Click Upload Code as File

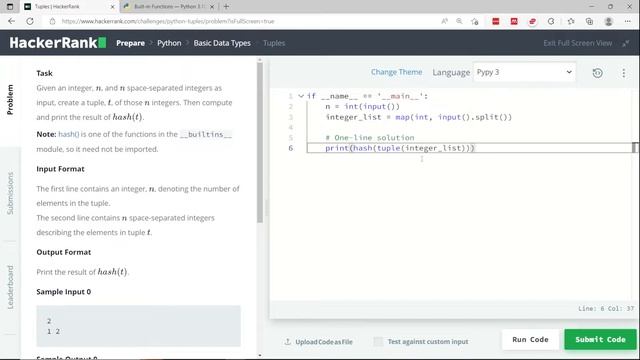324,342
